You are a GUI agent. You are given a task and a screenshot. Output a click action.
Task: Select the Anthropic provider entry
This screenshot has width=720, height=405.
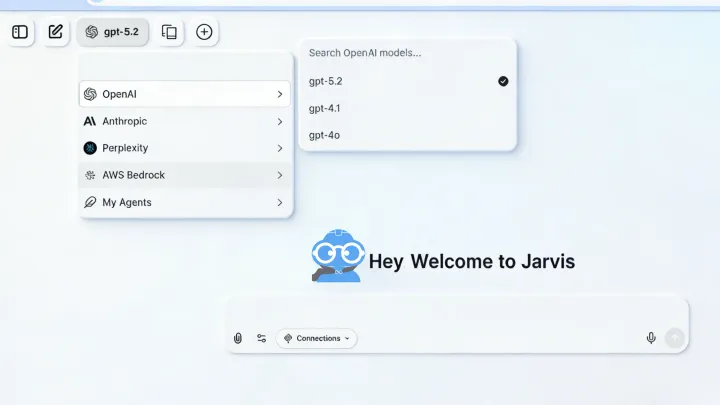click(x=185, y=121)
